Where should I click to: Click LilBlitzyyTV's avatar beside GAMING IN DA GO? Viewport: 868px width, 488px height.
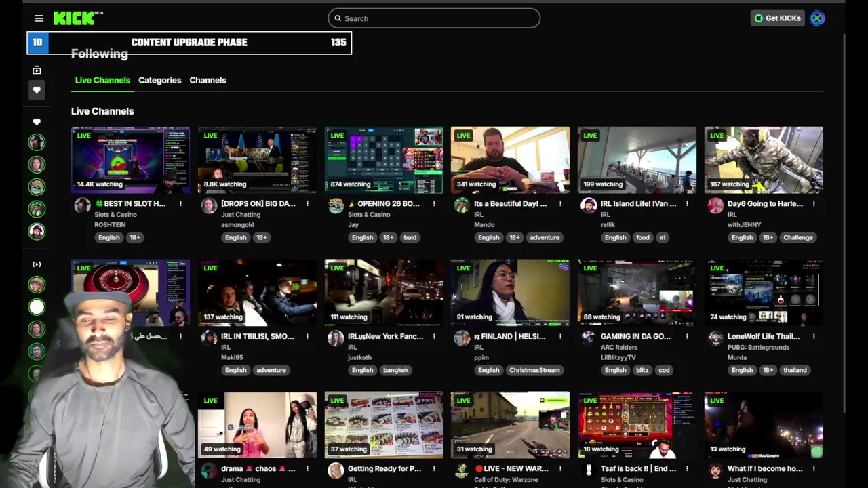tap(589, 338)
